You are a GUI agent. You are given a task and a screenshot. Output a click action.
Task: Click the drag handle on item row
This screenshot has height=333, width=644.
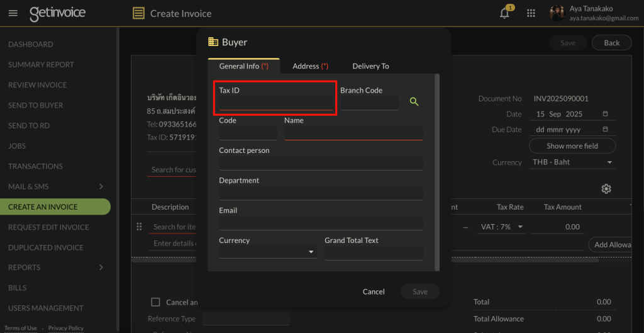(x=140, y=227)
